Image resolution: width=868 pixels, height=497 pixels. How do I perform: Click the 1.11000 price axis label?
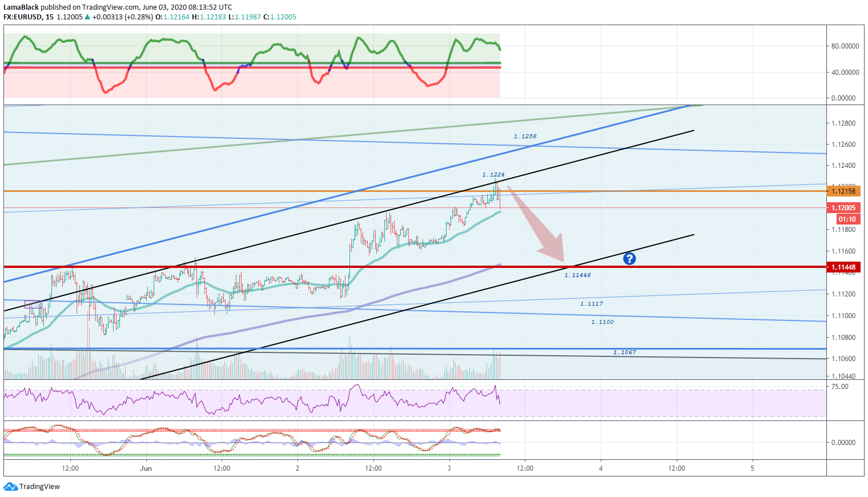pyautogui.click(x=843, y=316)
